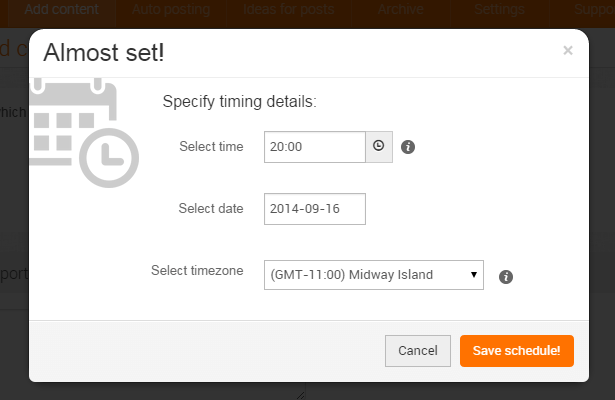This screenshot has width=615, height=400.
Task: Close the Almost set! dialog
Action: coord(568,50)
